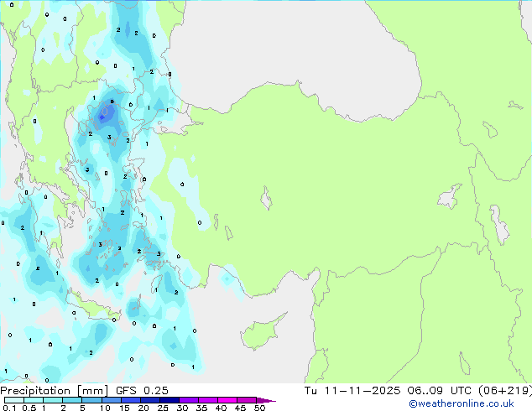
Task: Click the "GFS 0.25" model label
Action: (x=142, y=391)
